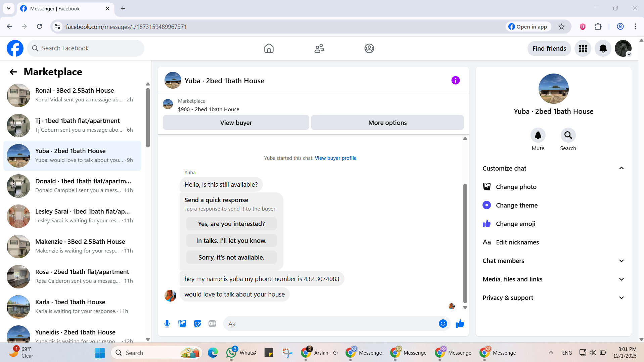Screen dimensions: 644x362
Task: Open the $900 - 2bed 1bath House listing
Action: [209, 109]
